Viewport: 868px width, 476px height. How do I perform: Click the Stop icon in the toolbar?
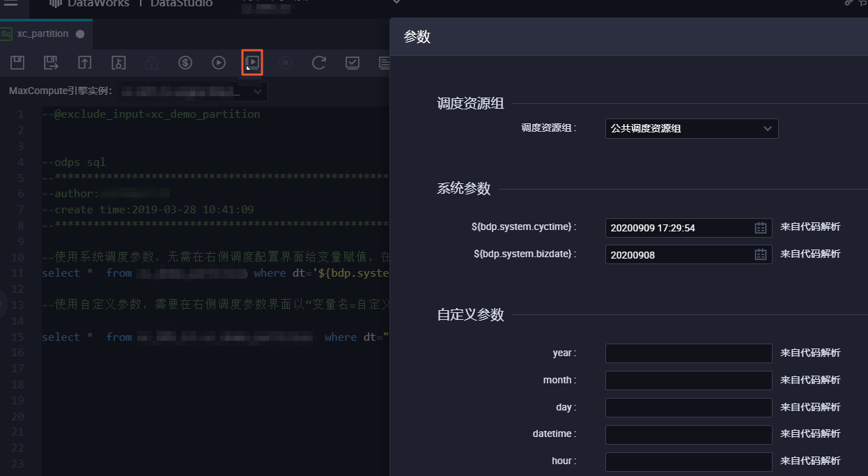286,63
